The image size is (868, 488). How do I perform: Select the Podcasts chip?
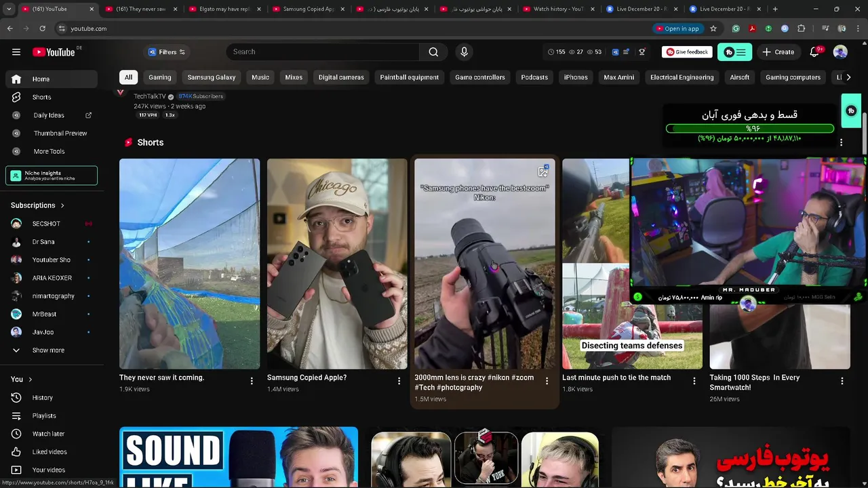tap(534, 77)
